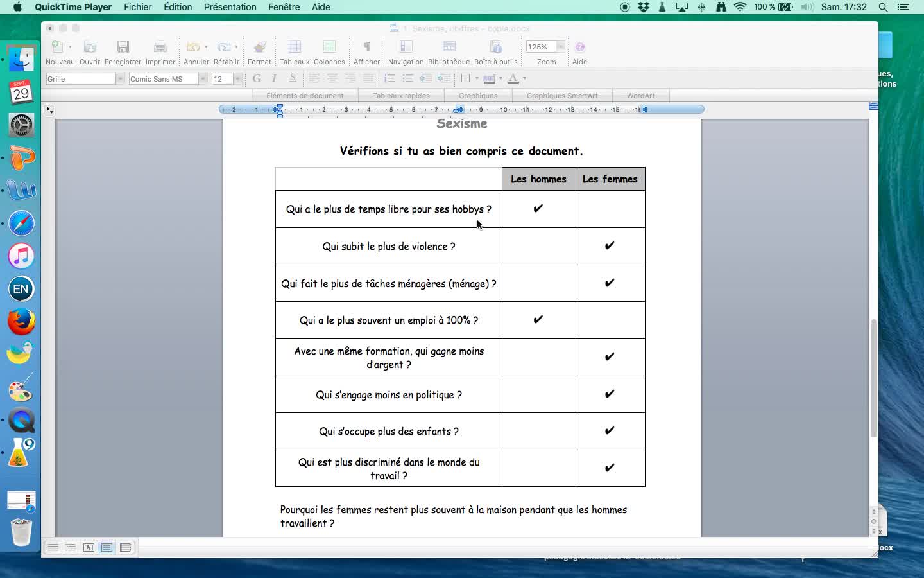Image resolution: width=924 pixels, height=578 pixels.
Task: Expand the font size 12 dropdown
Action: [237, 79]
